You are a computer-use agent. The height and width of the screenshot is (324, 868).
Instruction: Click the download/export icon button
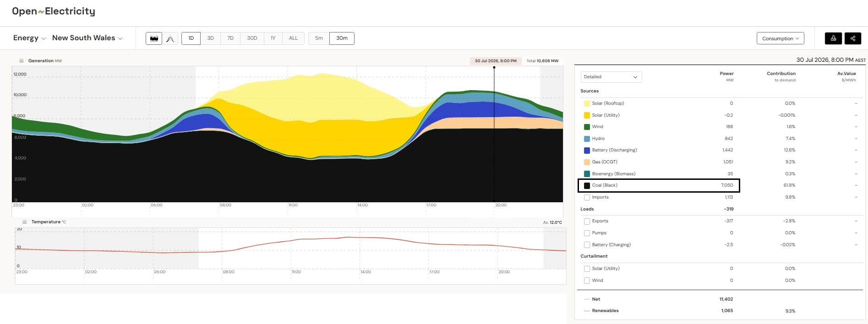(x=833, y=38)
